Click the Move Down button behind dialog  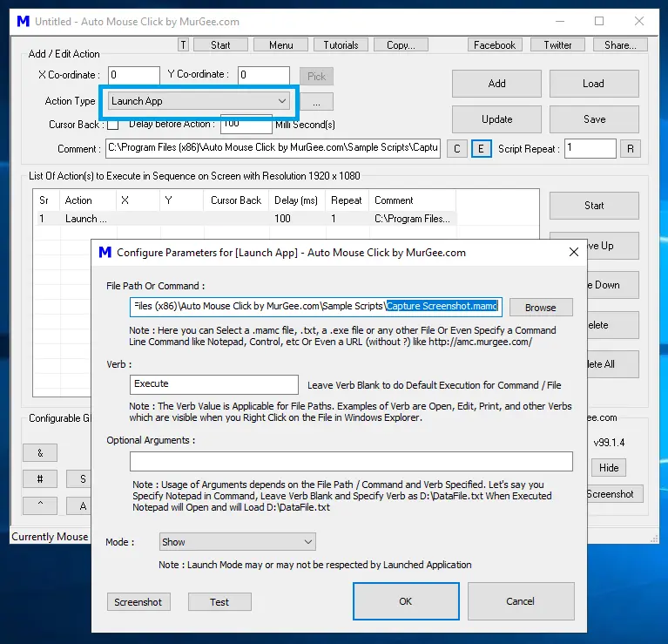coord(612,285)
